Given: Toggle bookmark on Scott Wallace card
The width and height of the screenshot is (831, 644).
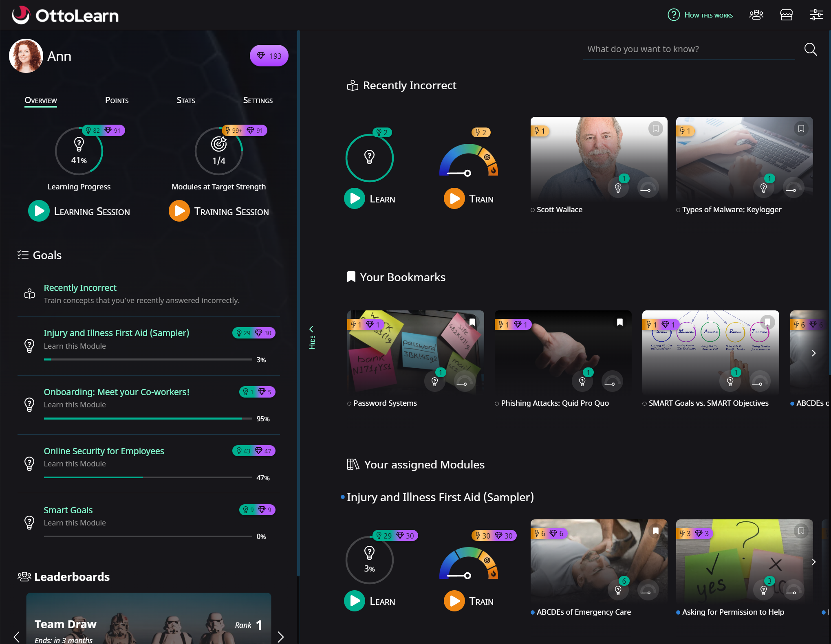Looking at the screenshot, I should tap(656, 129).
